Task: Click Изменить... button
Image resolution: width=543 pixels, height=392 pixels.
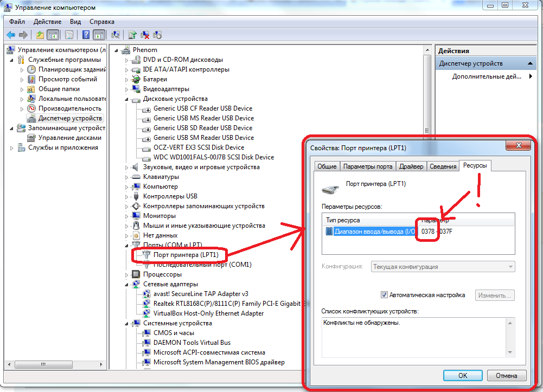Action: [x=495, y=295]
